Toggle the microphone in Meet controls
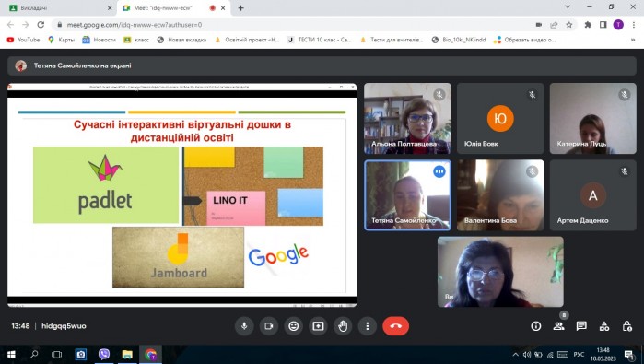Screen dimensions: 644x364 coord(244,326)
